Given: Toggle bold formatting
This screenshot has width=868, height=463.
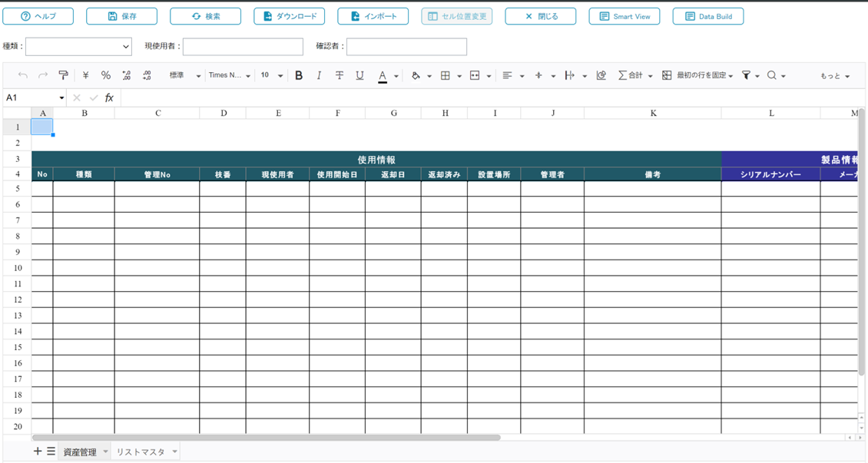Looking at the screenshot, I should click(x=299, y=75).
